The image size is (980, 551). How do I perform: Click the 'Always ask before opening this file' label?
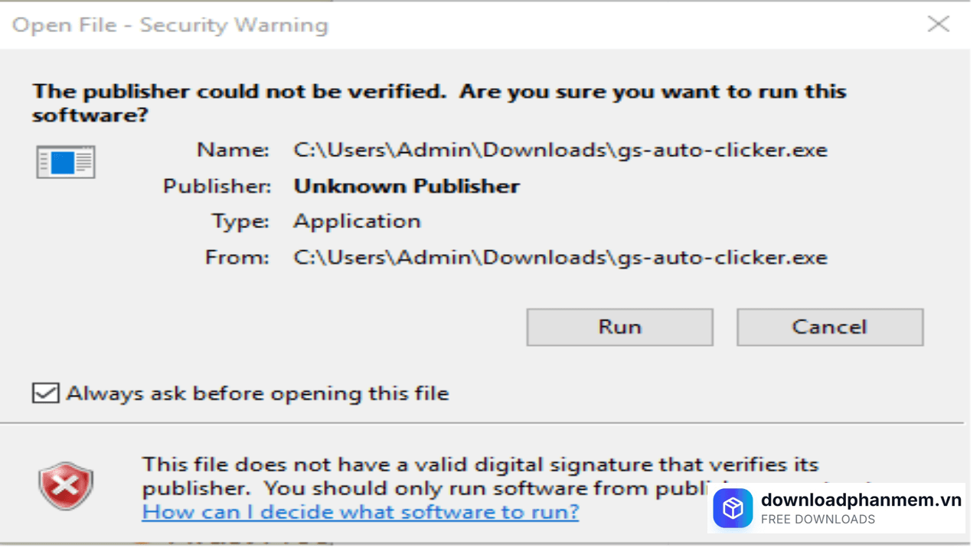(x=257, y=393)
